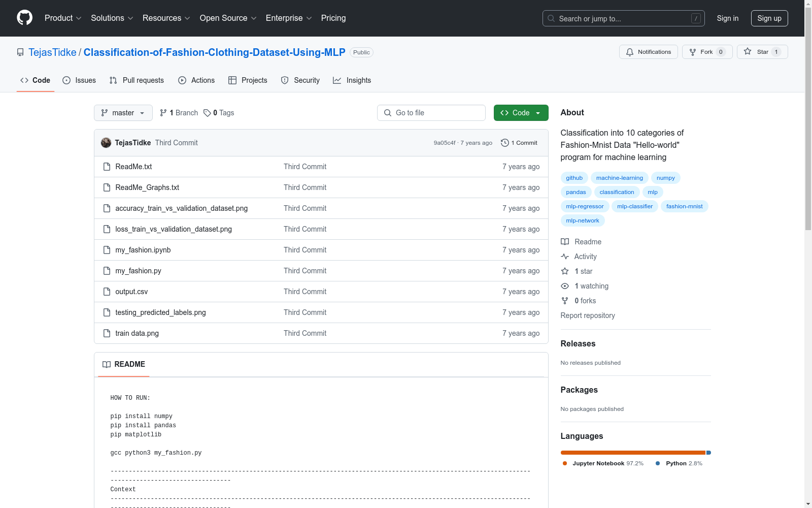Click the fork icon in Fork button

693,52
